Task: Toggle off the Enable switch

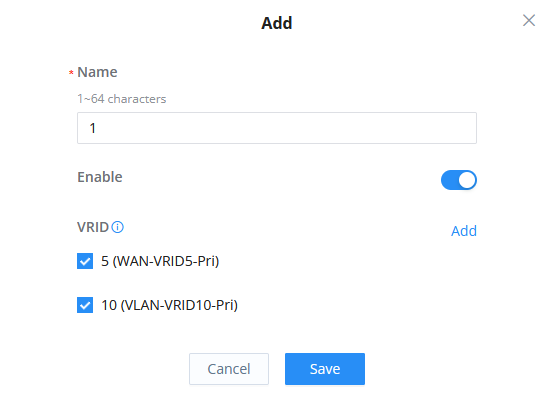Action: (x=458, y=180)
